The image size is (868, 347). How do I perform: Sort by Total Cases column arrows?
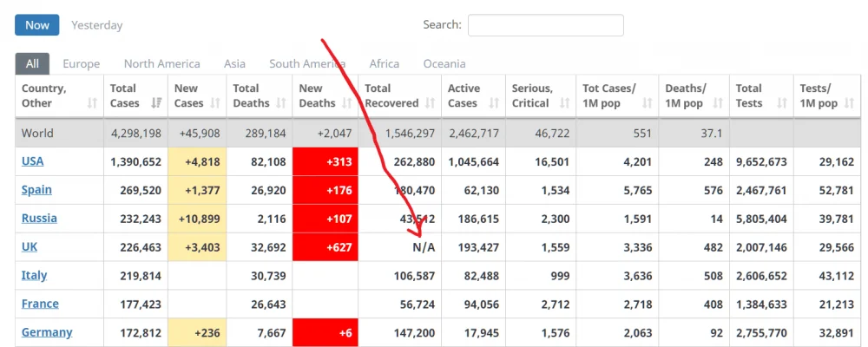click(x=156, y=103)
